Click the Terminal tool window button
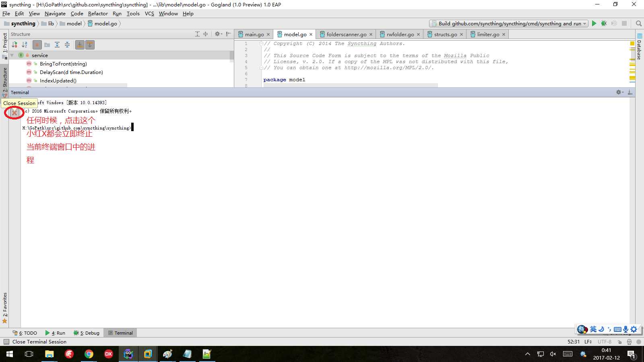Screen dimensions: 644x362 120,333
